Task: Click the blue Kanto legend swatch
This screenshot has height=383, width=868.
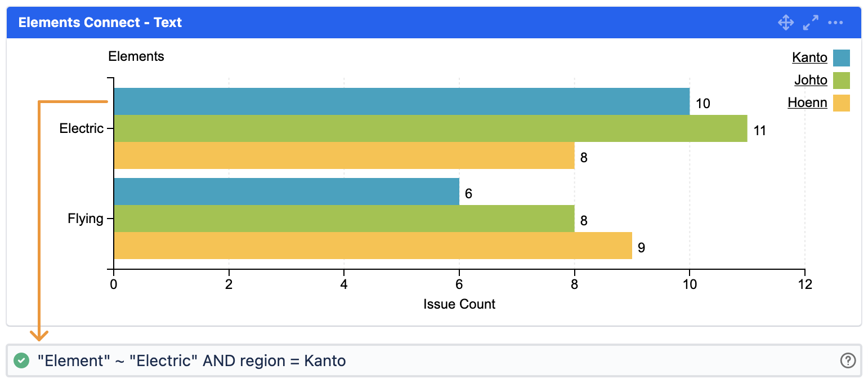Action: [842, 58]
